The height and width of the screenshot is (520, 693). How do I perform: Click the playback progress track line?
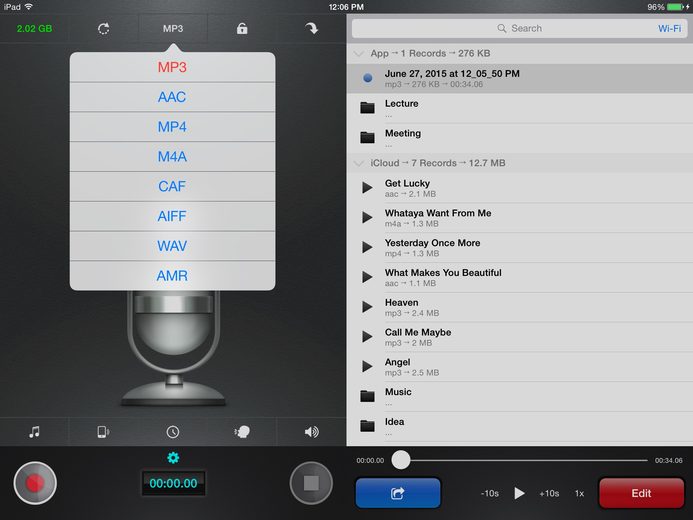coord(529,460)
